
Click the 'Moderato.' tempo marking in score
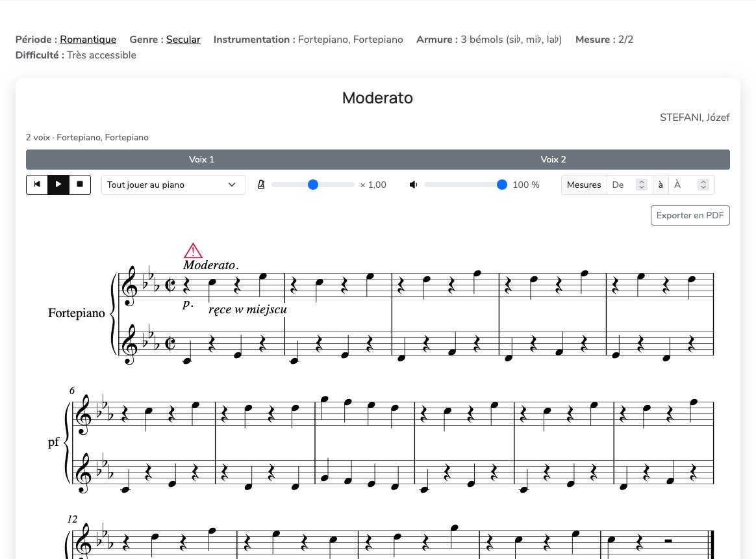coord(210,265)
